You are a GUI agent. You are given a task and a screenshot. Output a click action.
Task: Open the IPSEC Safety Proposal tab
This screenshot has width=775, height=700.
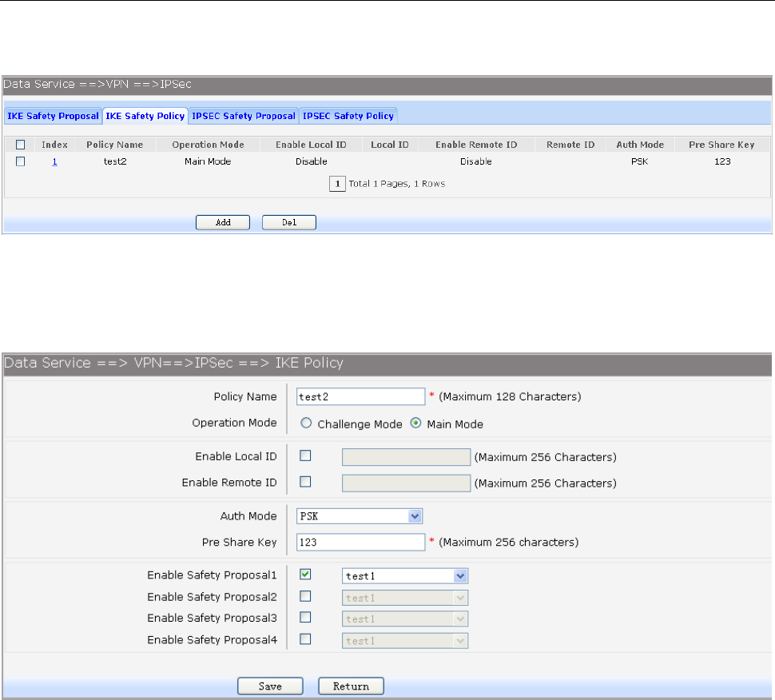click(244, 116)
